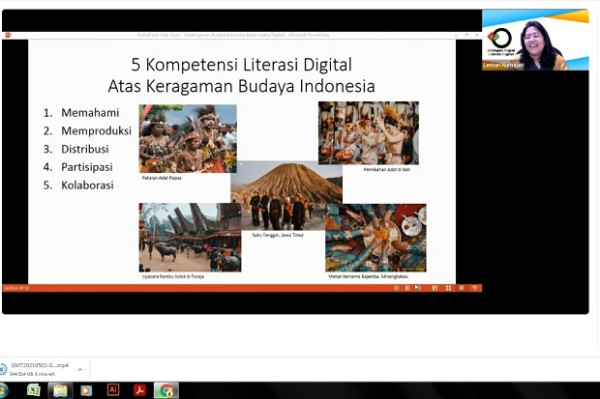Click caption 'Pakaian Adat Papua'
This screenshot has height=399, width=600.
(x=161, y=178)
